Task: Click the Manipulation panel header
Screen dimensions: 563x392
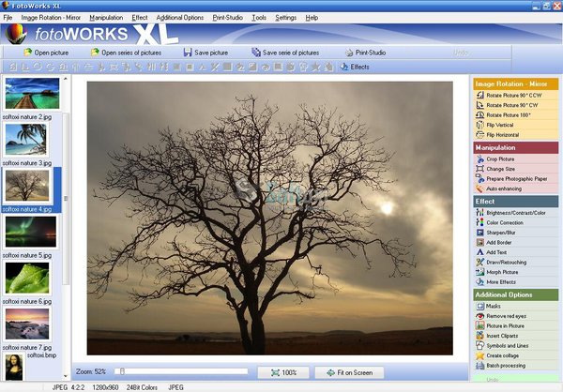Action: point(515,147)
